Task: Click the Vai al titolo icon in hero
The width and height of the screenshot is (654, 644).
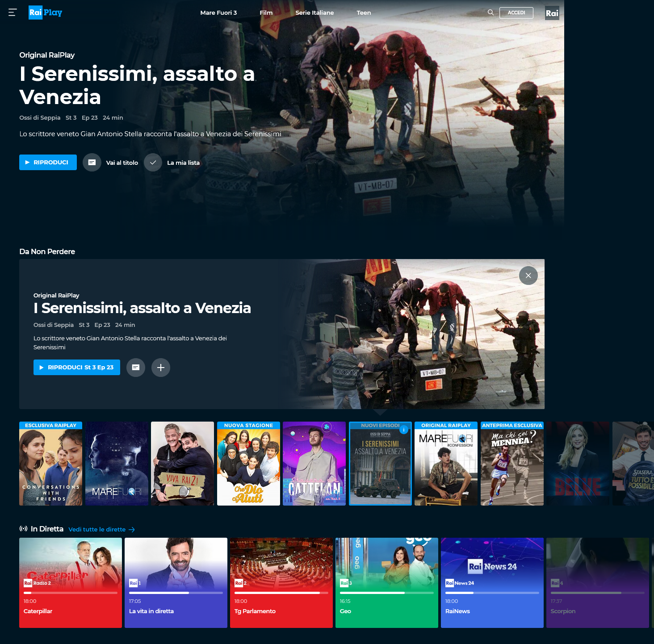Action: [x=92, y=163]
